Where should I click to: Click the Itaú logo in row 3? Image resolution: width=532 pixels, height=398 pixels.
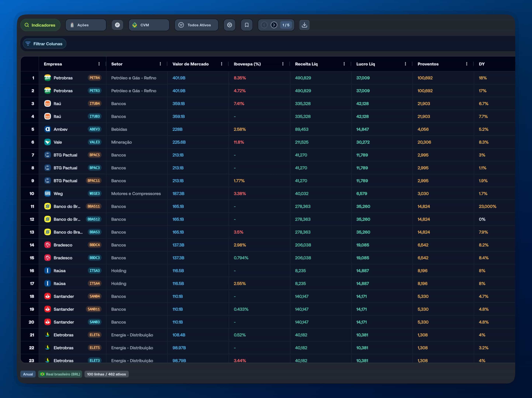click(48, 104)
